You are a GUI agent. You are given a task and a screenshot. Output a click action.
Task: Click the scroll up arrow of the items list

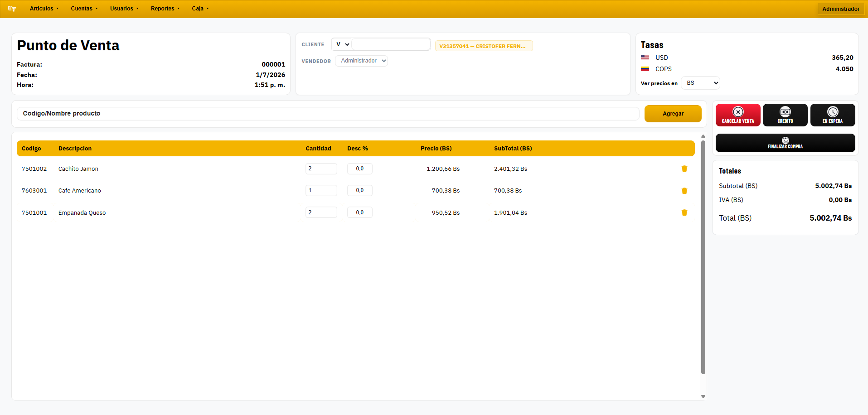(703, 136)
